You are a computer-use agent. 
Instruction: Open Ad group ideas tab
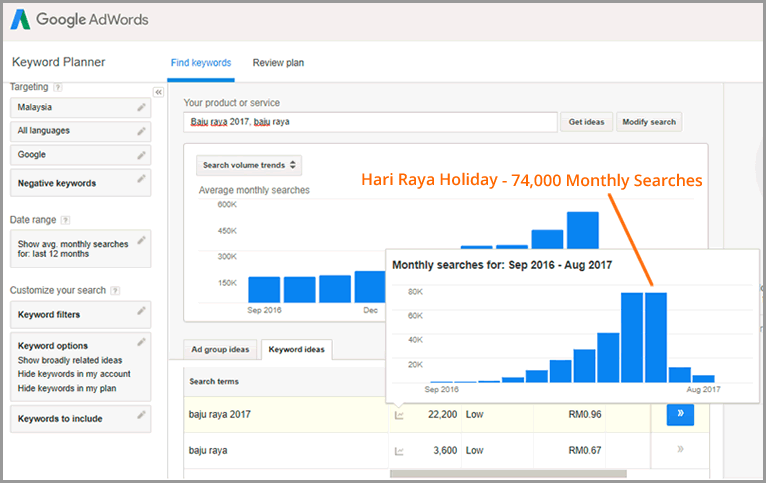point(220,349)
